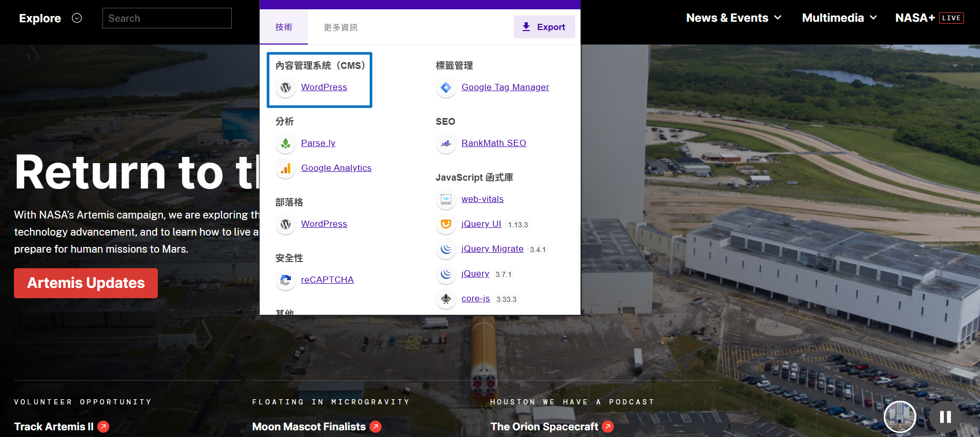Open the WordPress link under CMS
Screen dimensions: 980x437
click(324, 87)
